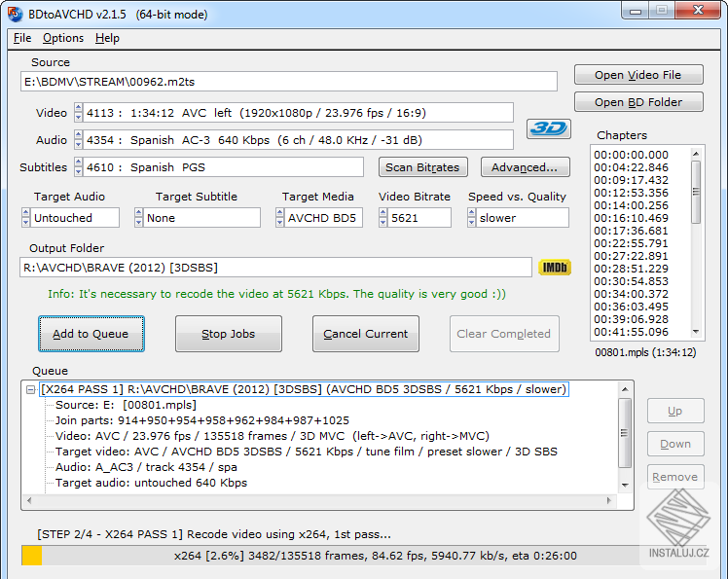Click the Output Folder path field
The height and width of the screenshot is (579, 728).
tap(275, 268)
